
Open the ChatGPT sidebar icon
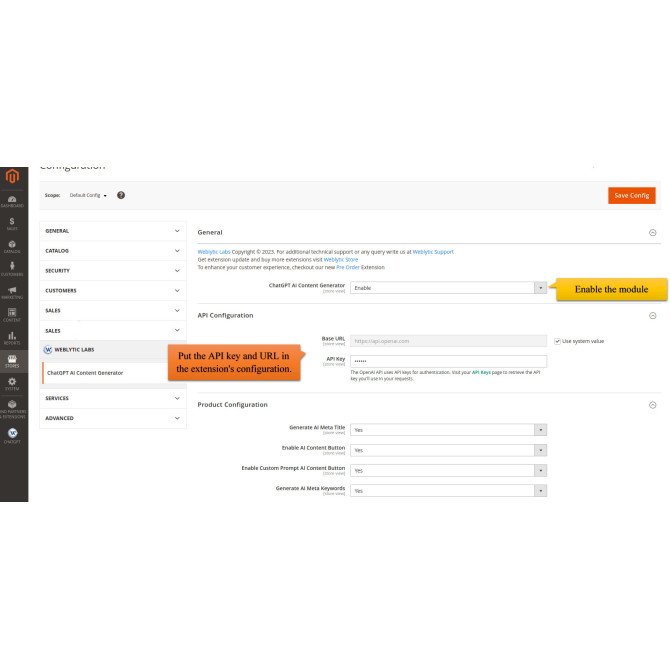pyautogui.click(x=12, y=436)
